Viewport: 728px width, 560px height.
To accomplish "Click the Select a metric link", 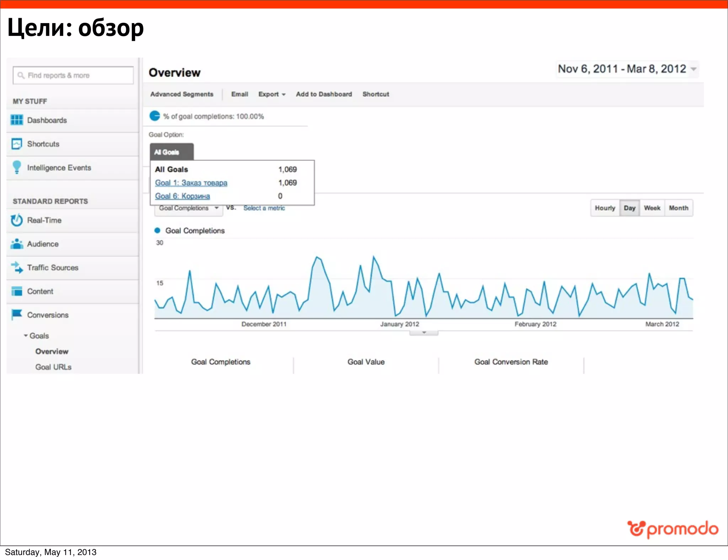I will click(264, 208).
